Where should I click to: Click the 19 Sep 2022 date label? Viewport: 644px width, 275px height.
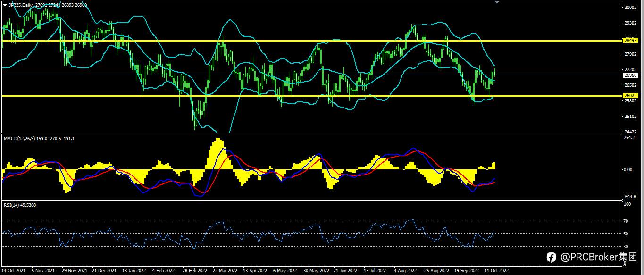(466, 271)
